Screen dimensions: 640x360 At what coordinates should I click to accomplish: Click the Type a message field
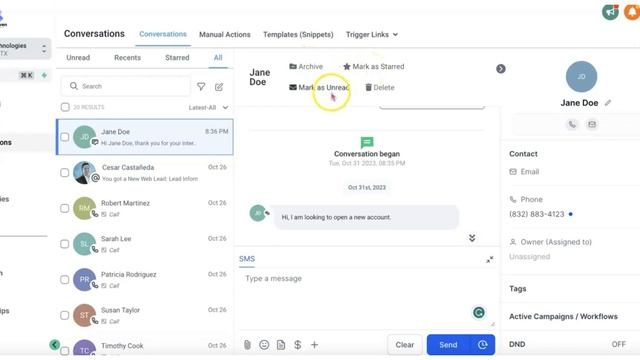367,299
